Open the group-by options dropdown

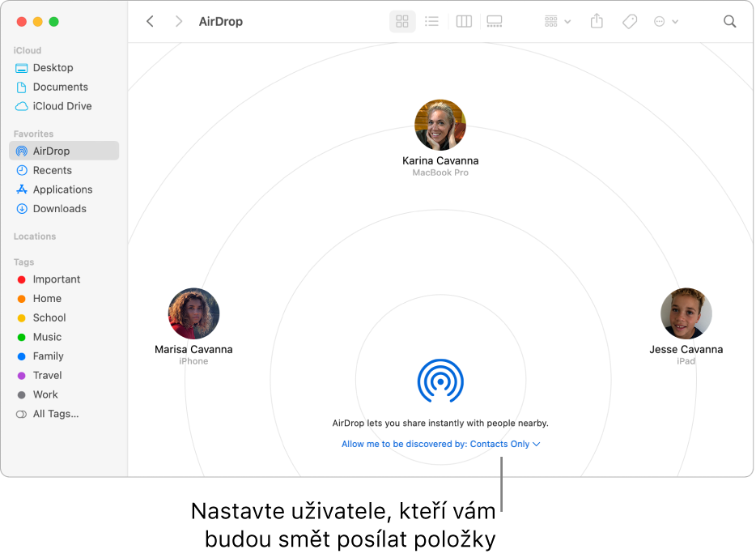558,21
